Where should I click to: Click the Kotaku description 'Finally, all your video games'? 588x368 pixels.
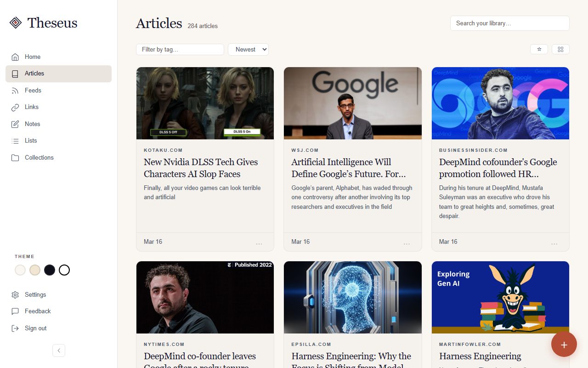pyautogui.click(x=202, y=193)
